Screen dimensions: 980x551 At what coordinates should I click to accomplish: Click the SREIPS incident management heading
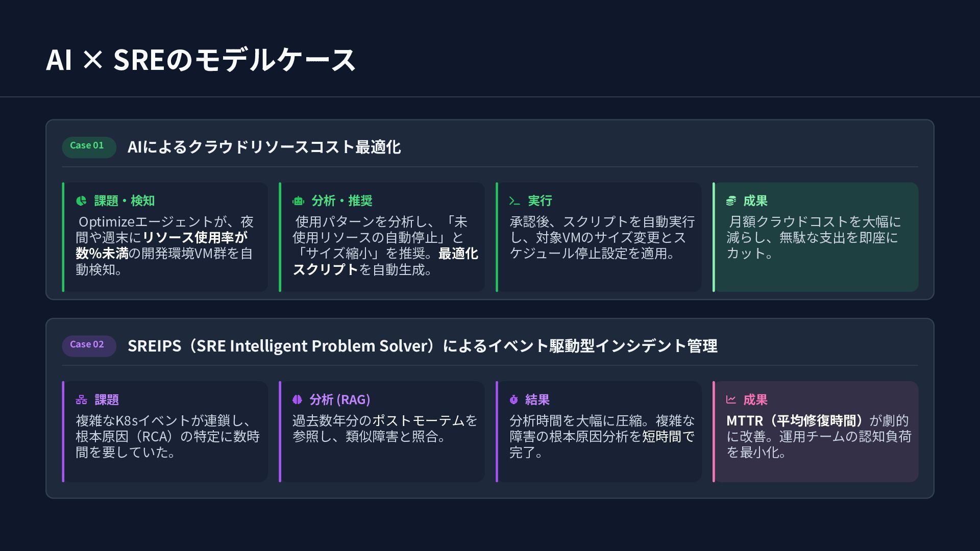click(x=422, y=346)
